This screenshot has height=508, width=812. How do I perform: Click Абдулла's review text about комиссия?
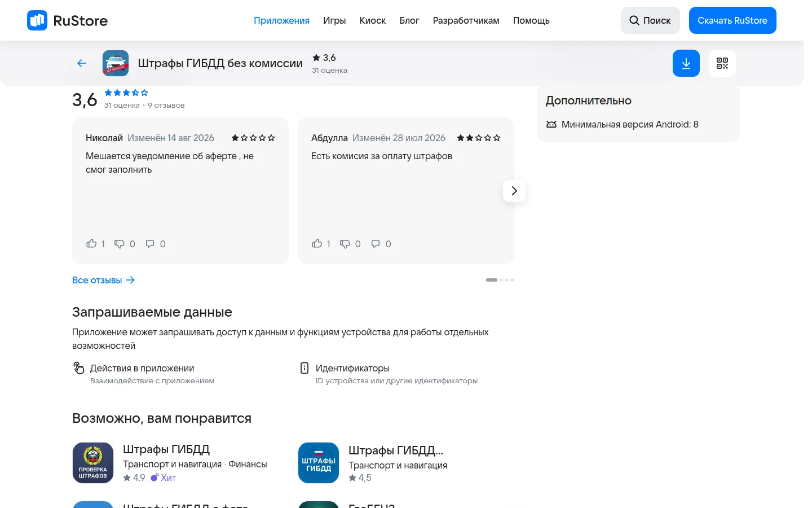tap(382, 156)
